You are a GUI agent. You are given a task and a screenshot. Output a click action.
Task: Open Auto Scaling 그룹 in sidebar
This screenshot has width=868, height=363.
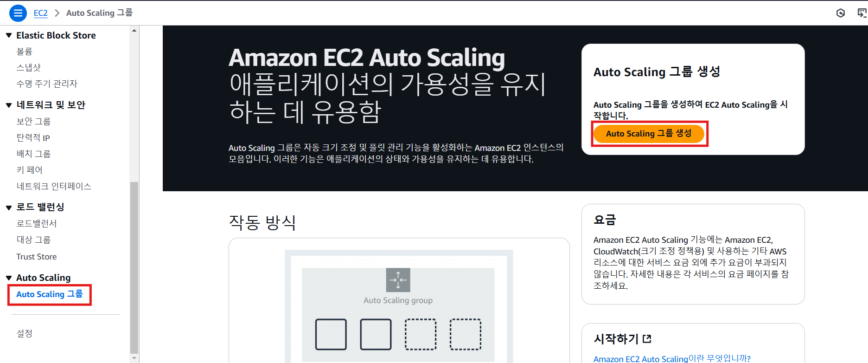50,294
